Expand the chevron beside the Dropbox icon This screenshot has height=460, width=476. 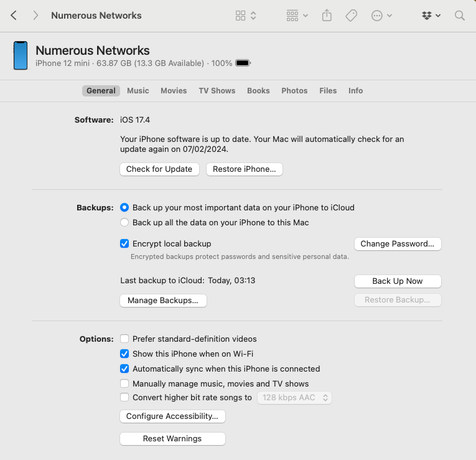coord(438,16)
